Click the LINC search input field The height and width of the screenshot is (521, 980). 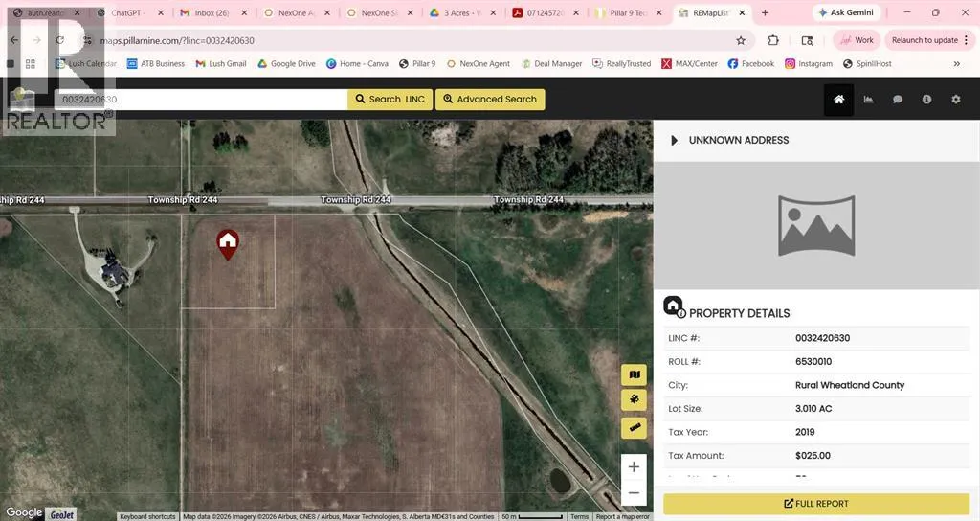point(201,100)
